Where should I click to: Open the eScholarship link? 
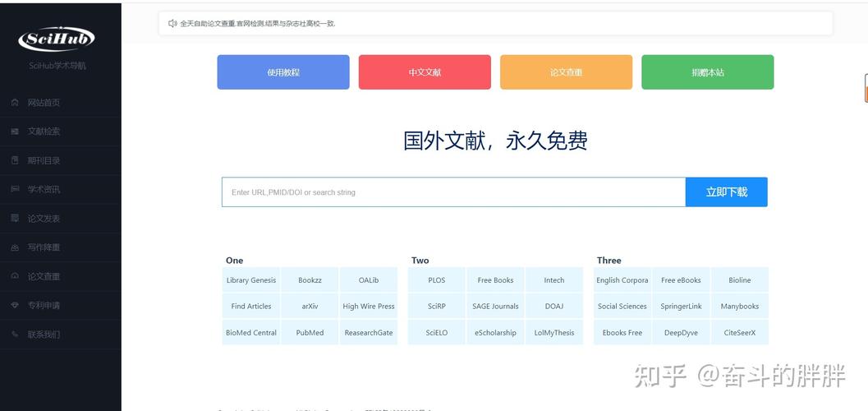(x=495, y=332)
